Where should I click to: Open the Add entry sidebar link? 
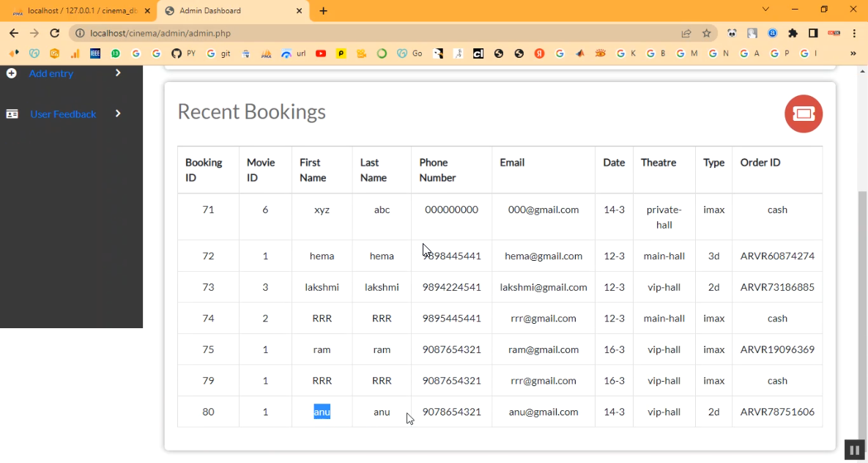[51, 73]
